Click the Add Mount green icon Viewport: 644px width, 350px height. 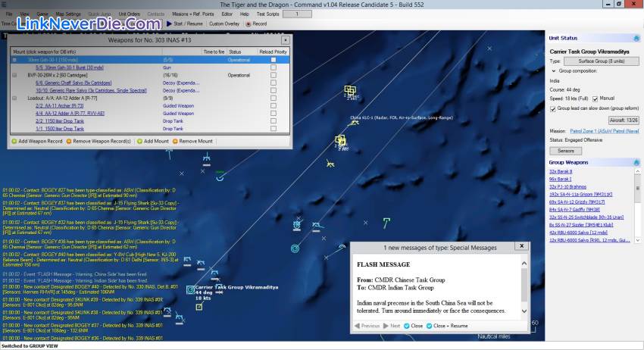(139, 142)
